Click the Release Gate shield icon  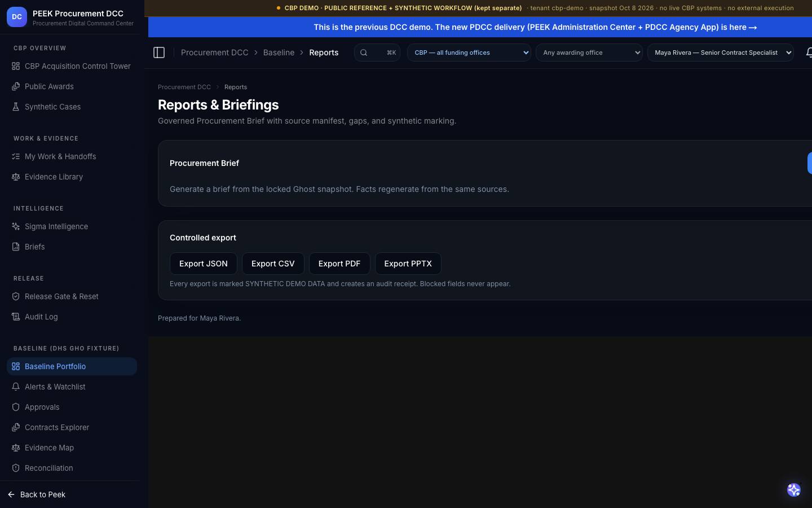point(16,296)
